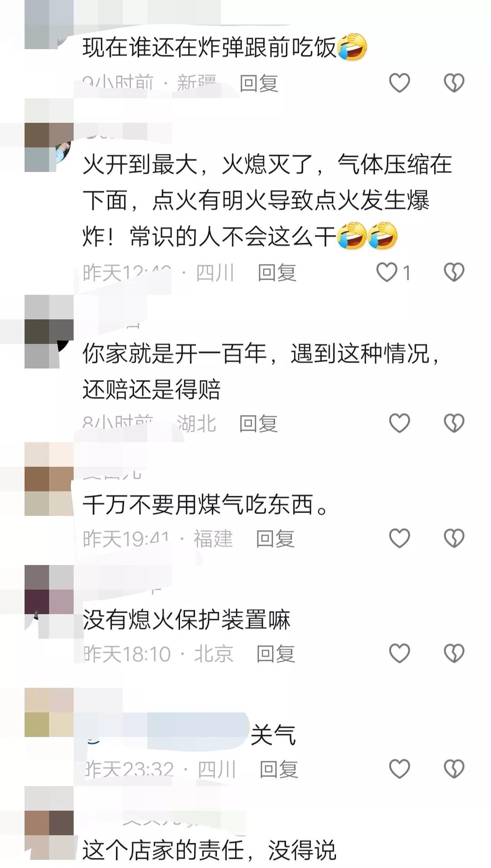Image resolution: width=491 pixels, height=868 pixels.
Task: Dislike the gas explosion explanation comment
Action: [454, 272]
